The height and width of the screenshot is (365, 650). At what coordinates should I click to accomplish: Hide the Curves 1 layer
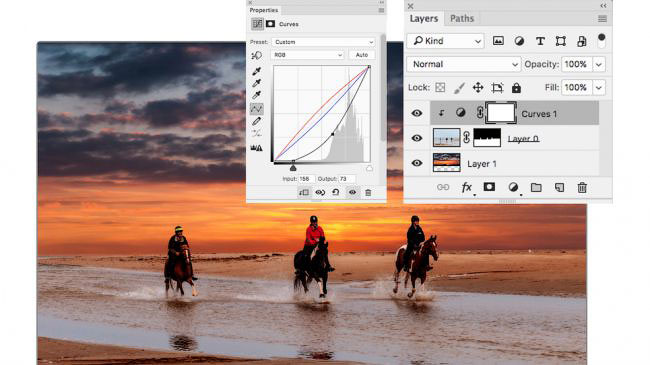(417, 113)
